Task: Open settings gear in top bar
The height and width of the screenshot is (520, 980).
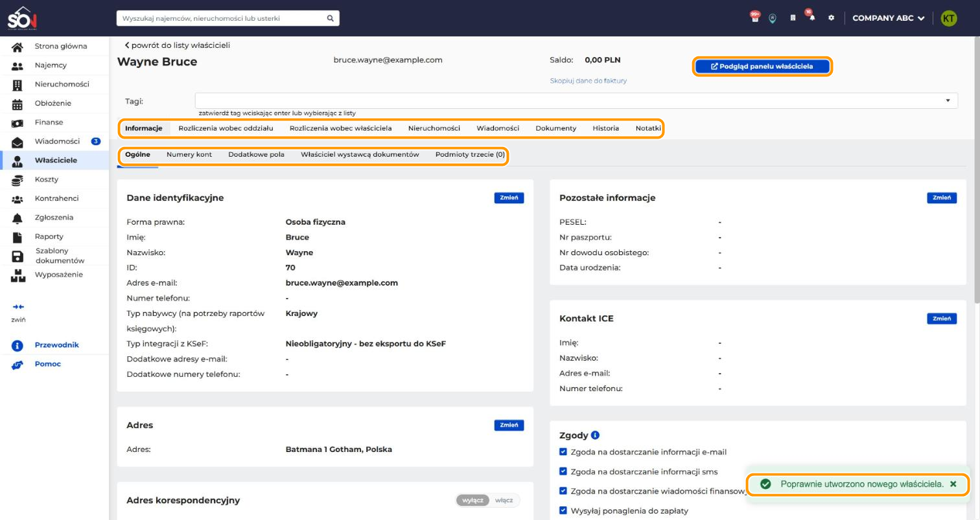Action: [831, 18]
